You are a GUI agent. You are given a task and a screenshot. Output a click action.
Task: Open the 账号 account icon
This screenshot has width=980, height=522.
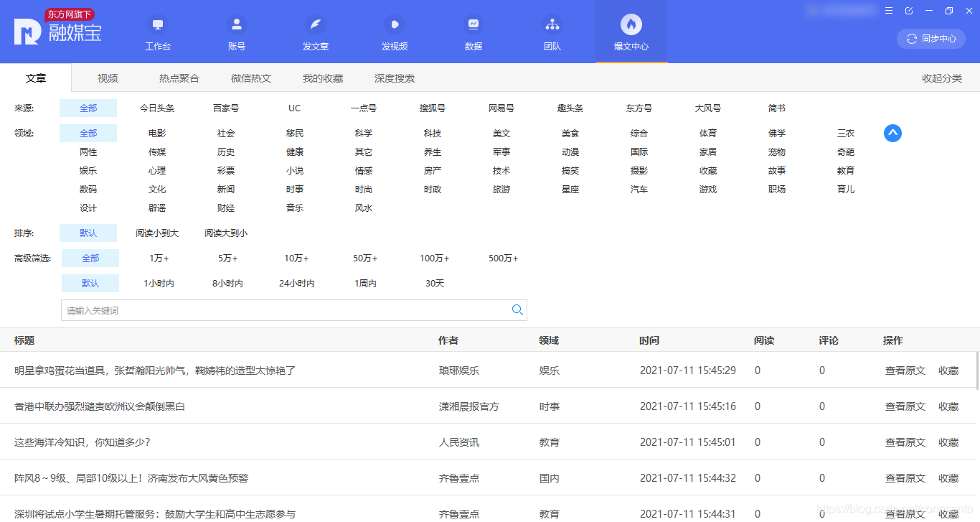[237, 24]
